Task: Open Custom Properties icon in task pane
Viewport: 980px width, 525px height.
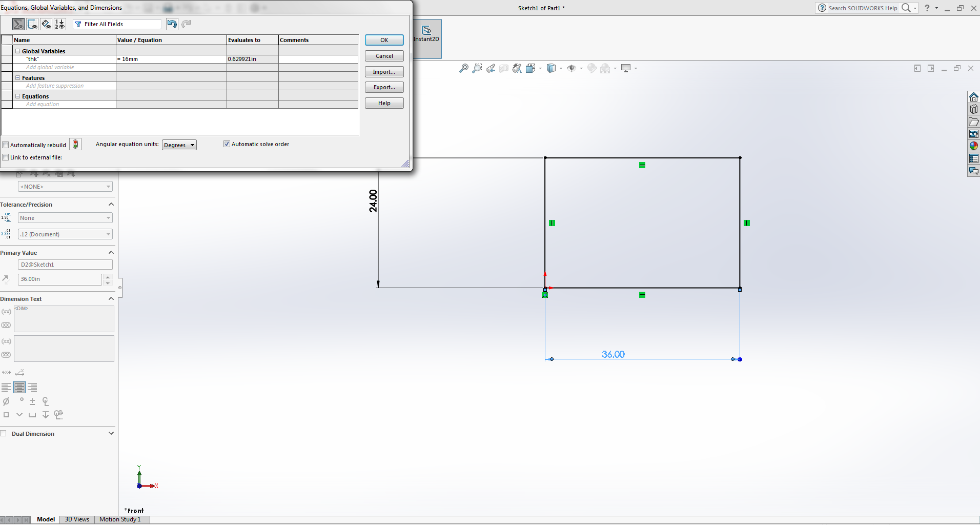Action: pos(974,158)
